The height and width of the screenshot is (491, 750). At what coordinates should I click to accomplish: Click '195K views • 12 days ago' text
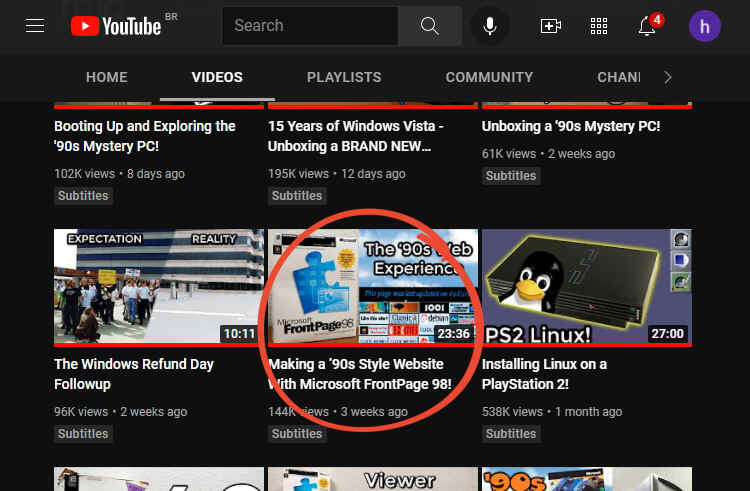[337, 174]
